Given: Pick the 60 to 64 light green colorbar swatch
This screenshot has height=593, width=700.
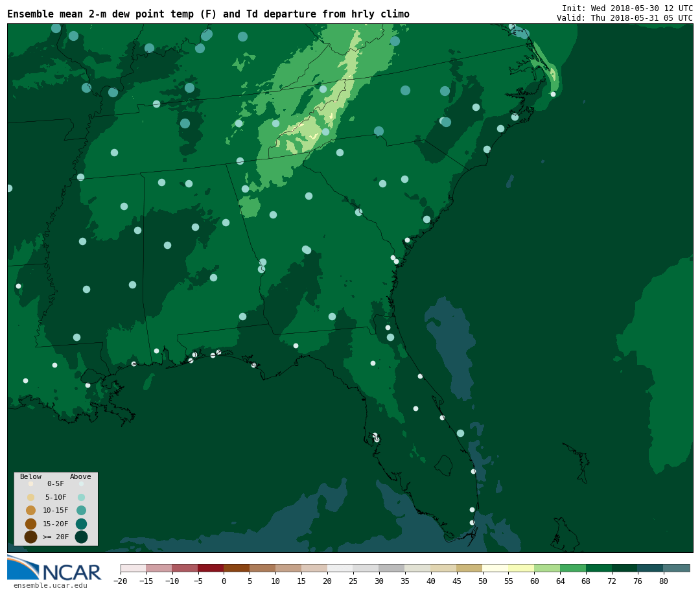Looking at the screenshot, I should click(547, 568).
